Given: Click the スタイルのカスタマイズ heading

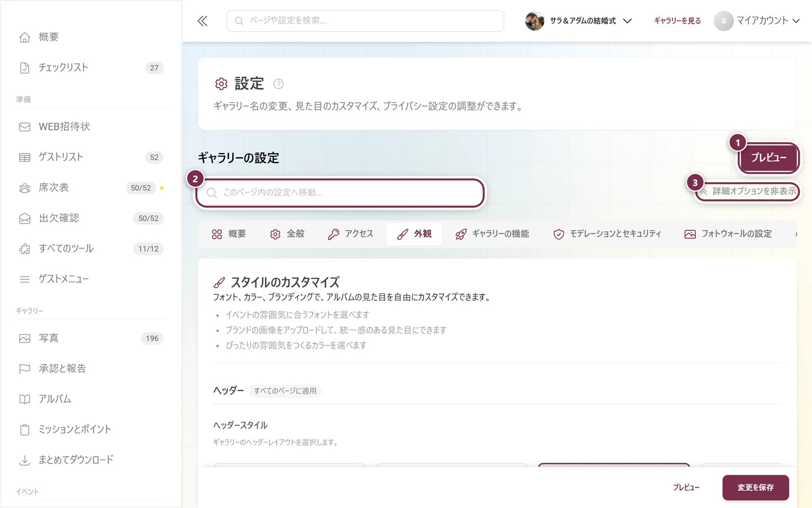Looking at the screenshot, I should click(x=285, y=282).
